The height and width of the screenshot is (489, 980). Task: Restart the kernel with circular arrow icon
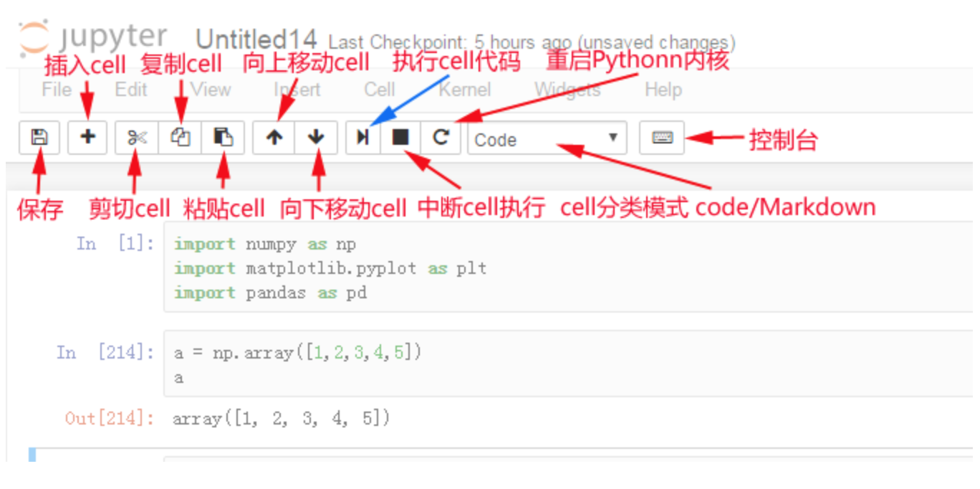(441, 137)
